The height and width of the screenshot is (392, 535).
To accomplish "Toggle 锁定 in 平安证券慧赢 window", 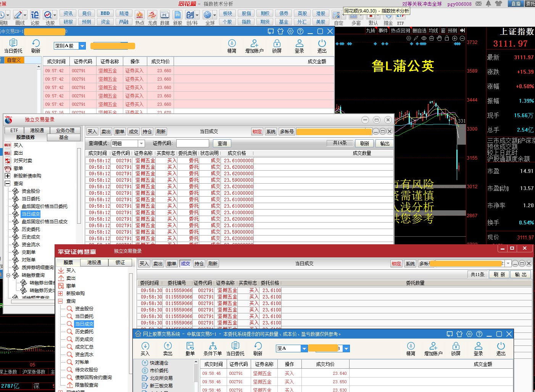I will [x=396, y=264].
